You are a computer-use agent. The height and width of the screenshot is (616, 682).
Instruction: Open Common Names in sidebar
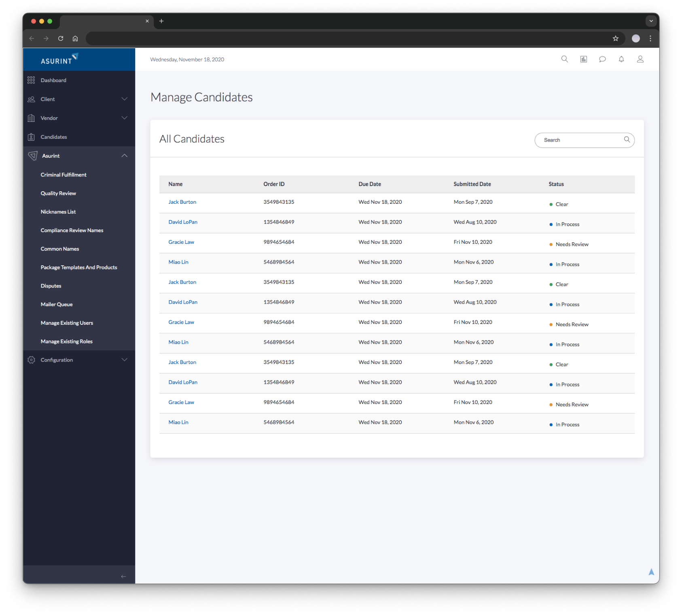60,249
